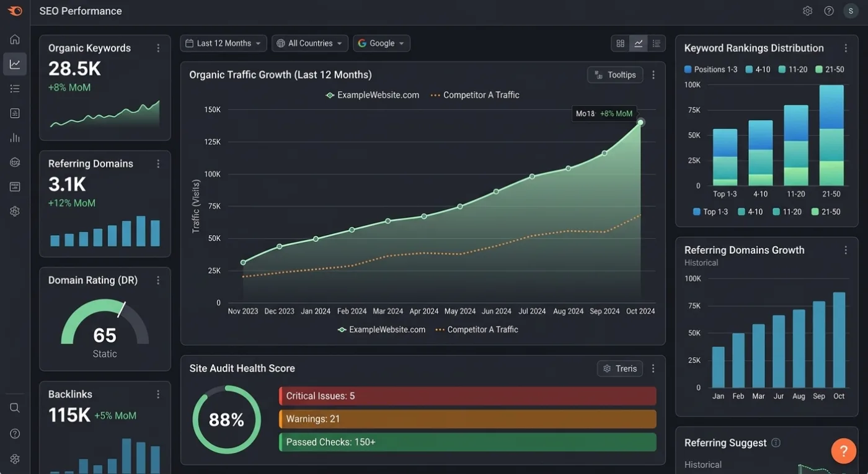Screen dimensions: 868x474
Task: Open the Google search engine dropdown
Action: [381, 43]
